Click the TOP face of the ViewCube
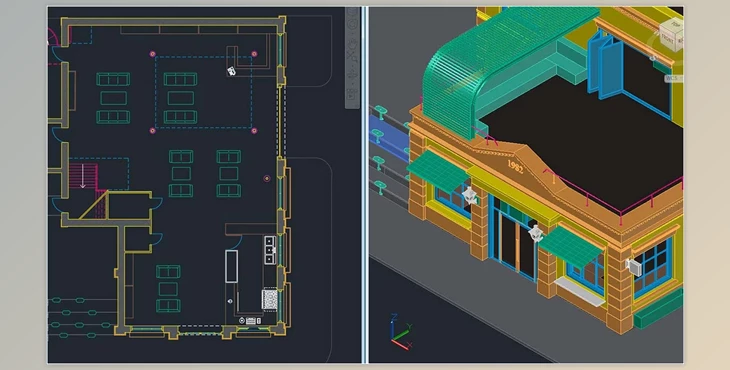The image size is (730, 370). tap(676, 24)
